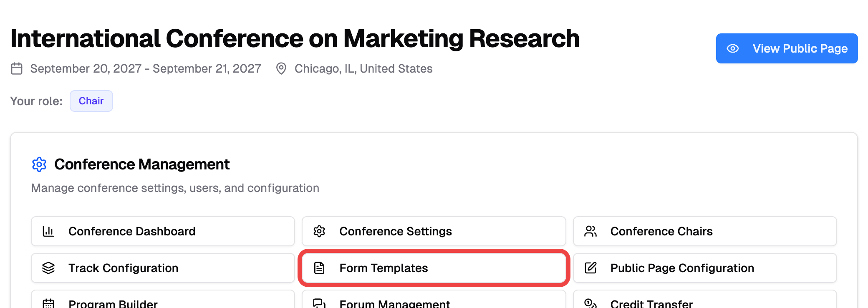The height and width of the screenshot is (308, 868).
Task: Click the calendar icon beside conference dates
Action: coord(17,68)
